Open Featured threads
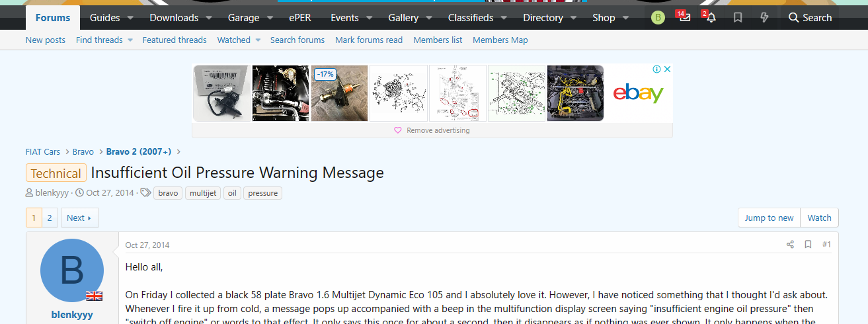The width and height of the screenshot is (868, 324). [175, 40]
